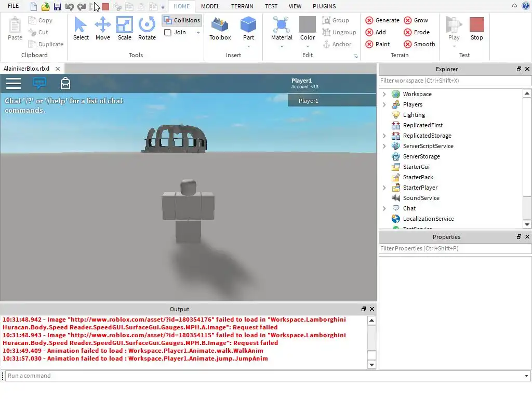Open the FILE menu
The width and height of the screenshot is (532, 399).
[x=13, y=6]
